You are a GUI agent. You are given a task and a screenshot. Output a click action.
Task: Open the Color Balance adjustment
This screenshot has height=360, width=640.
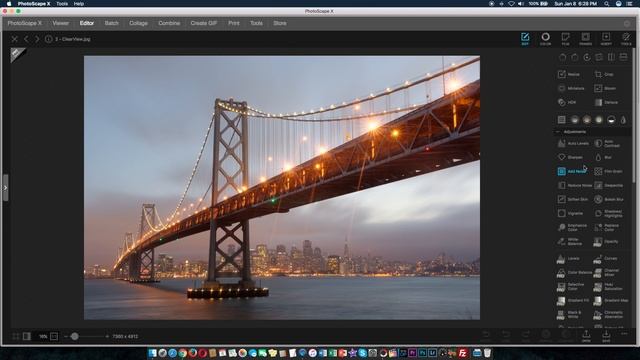[x=574, y=272]
